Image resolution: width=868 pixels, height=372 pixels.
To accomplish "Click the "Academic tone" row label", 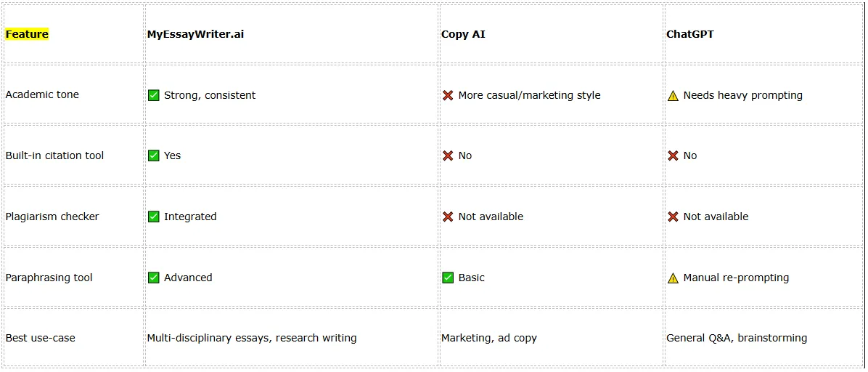I will pos(42,94).
